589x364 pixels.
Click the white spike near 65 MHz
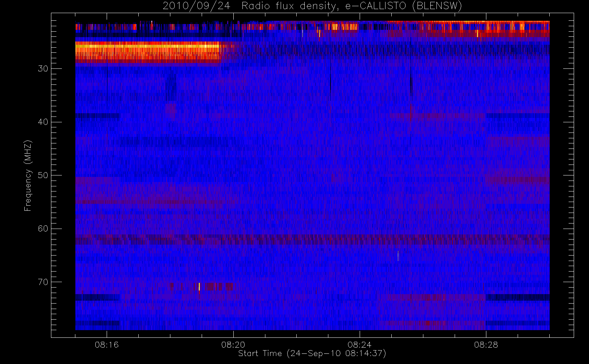pos(398,256)
